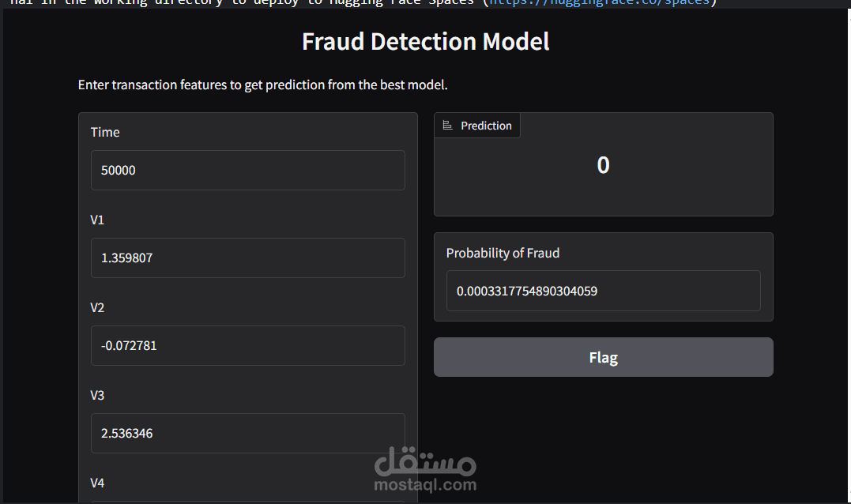Click the V4 label text
This screenshot has width=851, height=504.
pyautogui.click(x=97, y=483)
